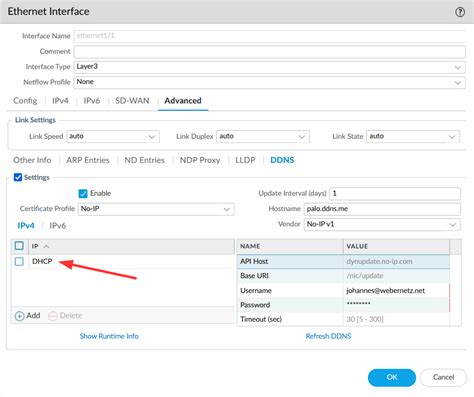The image size is (474, 397).
Task: Click the Cancel button
Action: [x=443, y=377]
